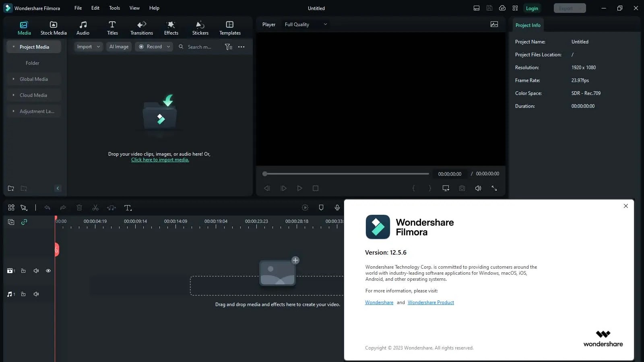Toggle fullscreen preview
Viewport: 644px width, 362px height.
click(494, 188)
